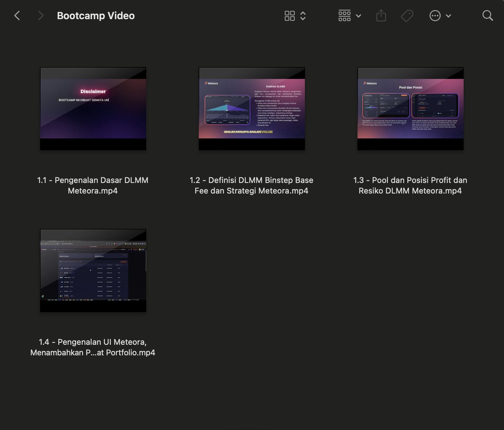
Task: Search in the Bootcamp Video folder
Action: pyautogui.click(x=488, y=16)
